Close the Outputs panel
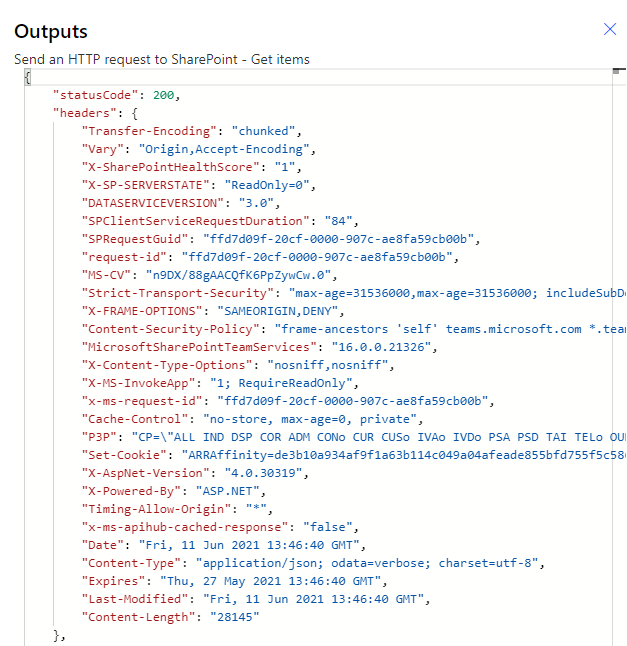627x646 pixels. (x=610, y=30)
